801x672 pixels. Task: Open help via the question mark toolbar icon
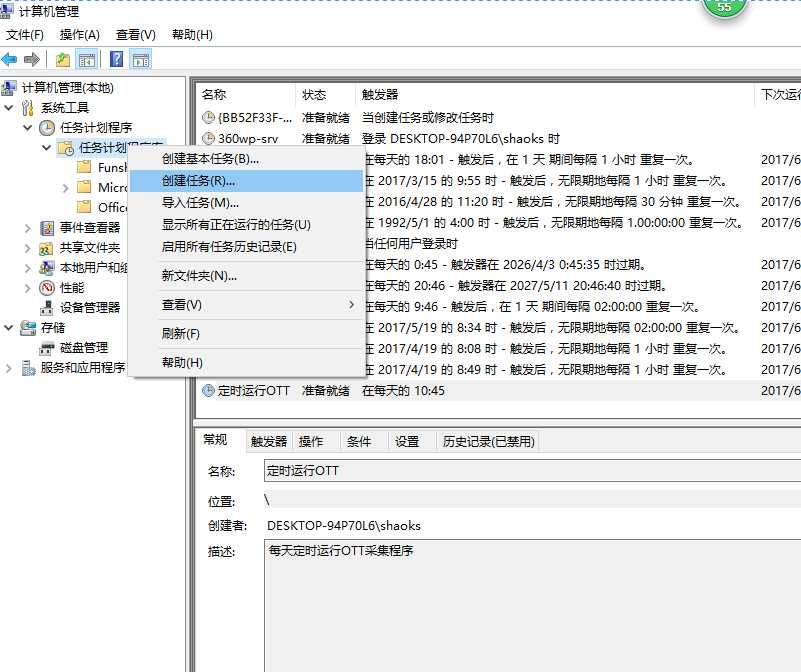[x=117, y=58]
